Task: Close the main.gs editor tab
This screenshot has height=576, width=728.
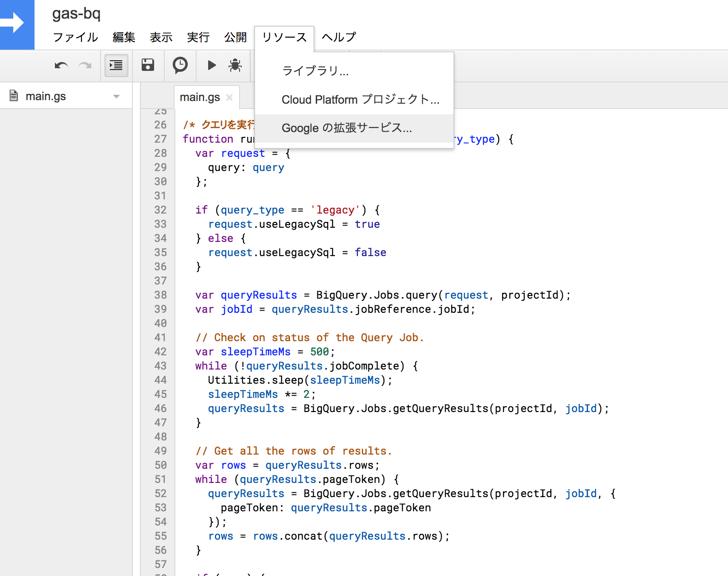Action: click(x=229, y=97)
